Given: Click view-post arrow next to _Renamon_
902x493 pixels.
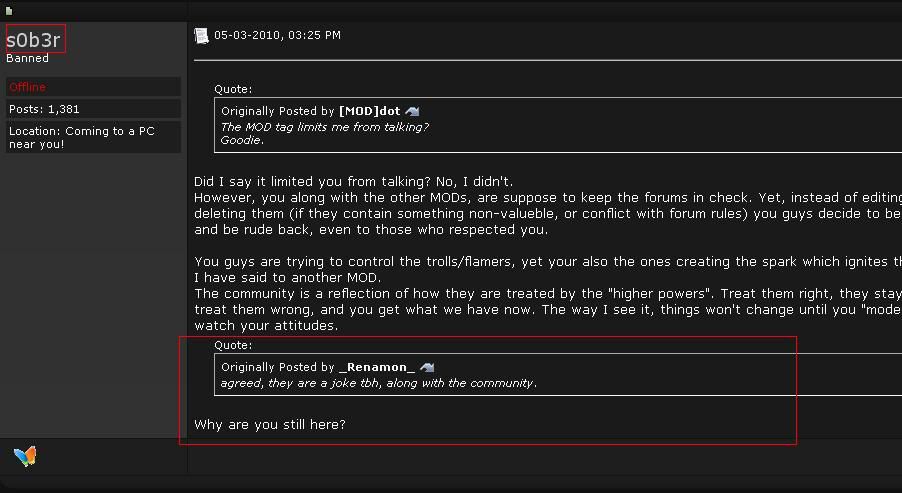Looking at the screenshot, I should point(427,368).
